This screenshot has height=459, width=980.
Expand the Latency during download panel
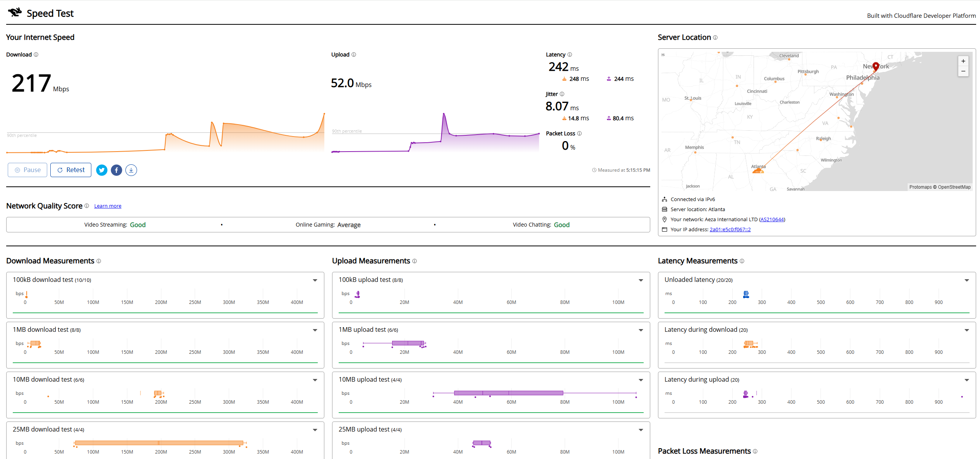[967, 330]
